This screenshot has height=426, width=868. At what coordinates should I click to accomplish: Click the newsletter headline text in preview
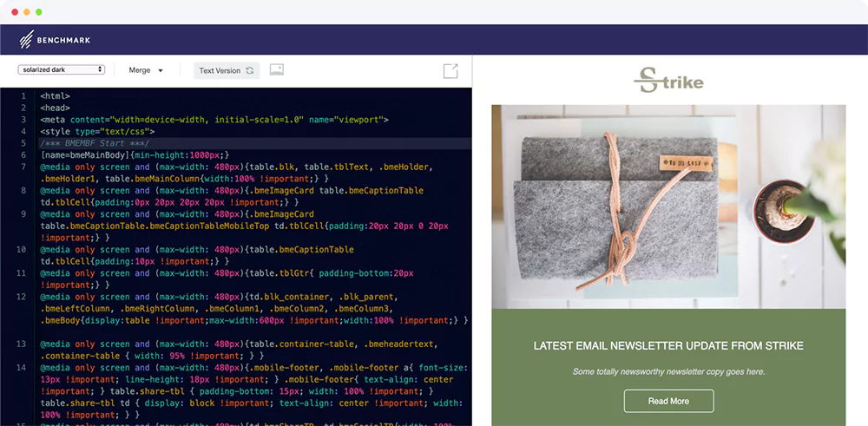pos(668,346)
